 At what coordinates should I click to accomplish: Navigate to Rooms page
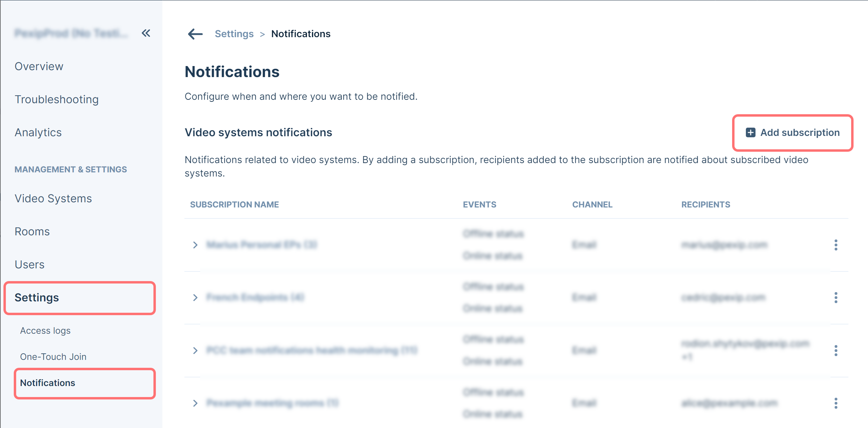32,232
